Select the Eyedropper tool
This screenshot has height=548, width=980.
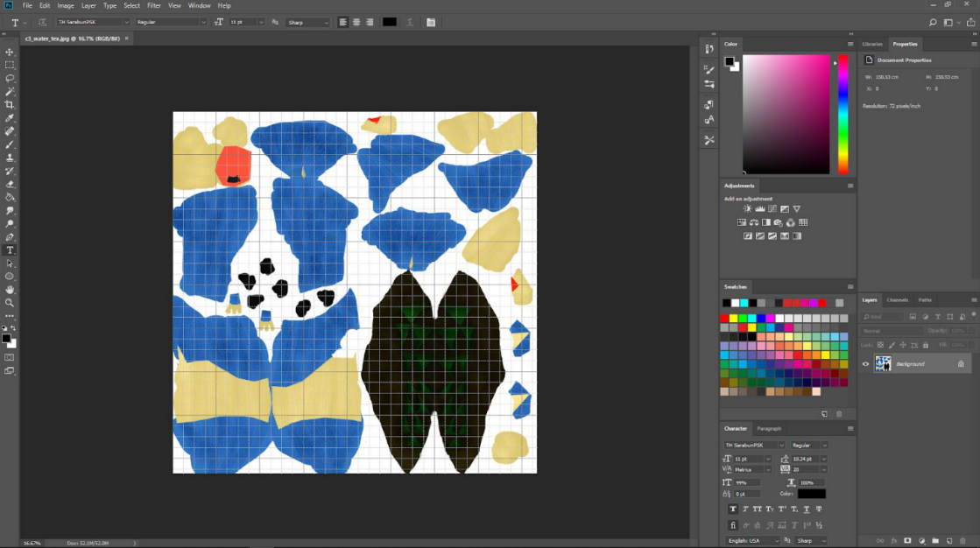point(10,118)
